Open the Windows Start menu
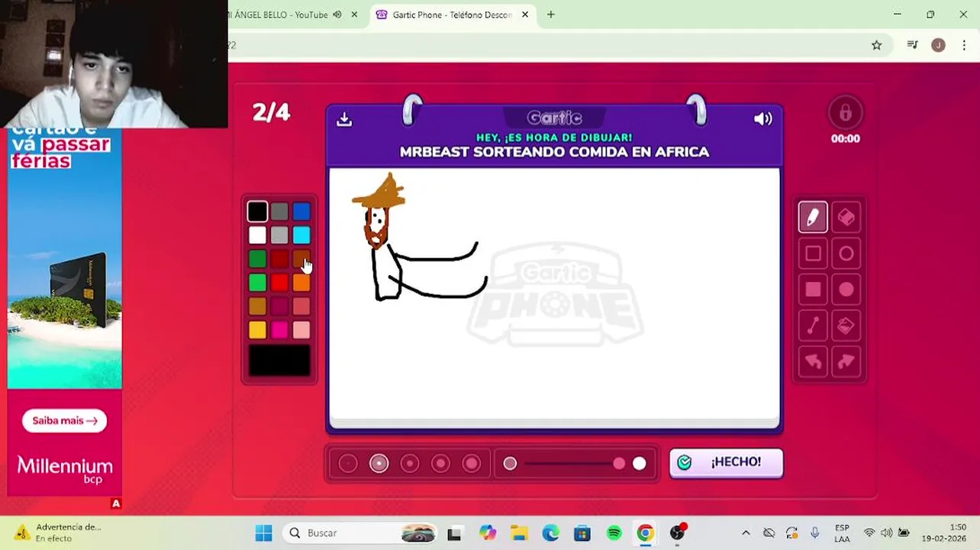Viewport: 980px width, 550px height. tap(263, 533)
